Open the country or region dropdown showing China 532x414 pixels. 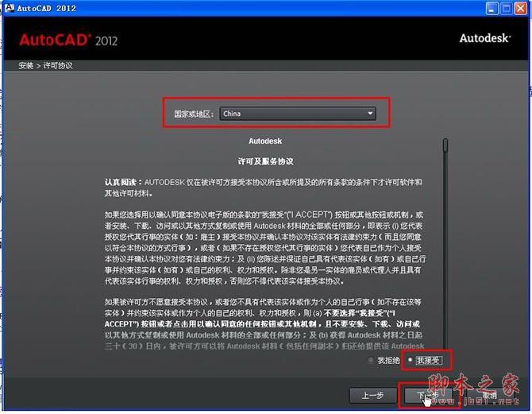click(x=298, y=114)
